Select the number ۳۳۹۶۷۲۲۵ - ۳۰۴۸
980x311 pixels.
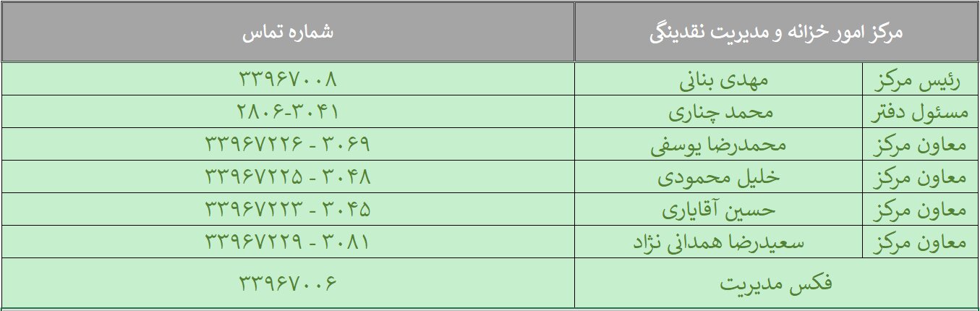288,177
